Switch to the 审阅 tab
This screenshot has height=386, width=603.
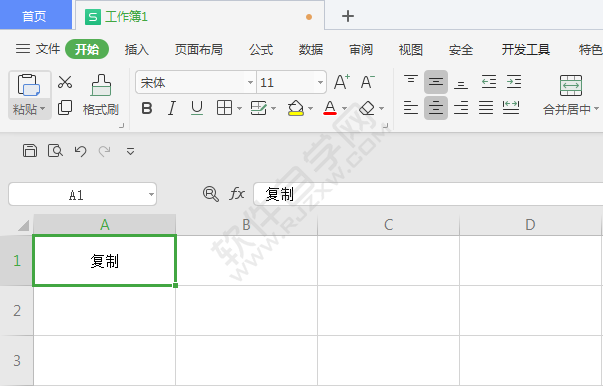[x=361, y=50]
